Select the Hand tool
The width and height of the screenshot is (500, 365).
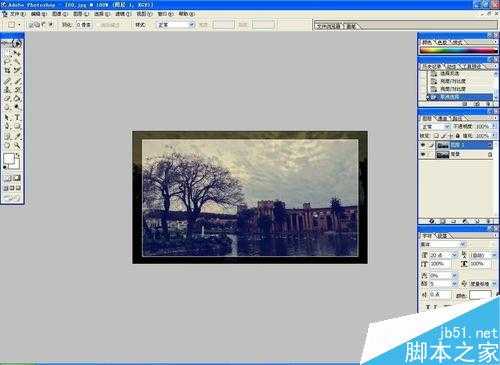(7, 145)
